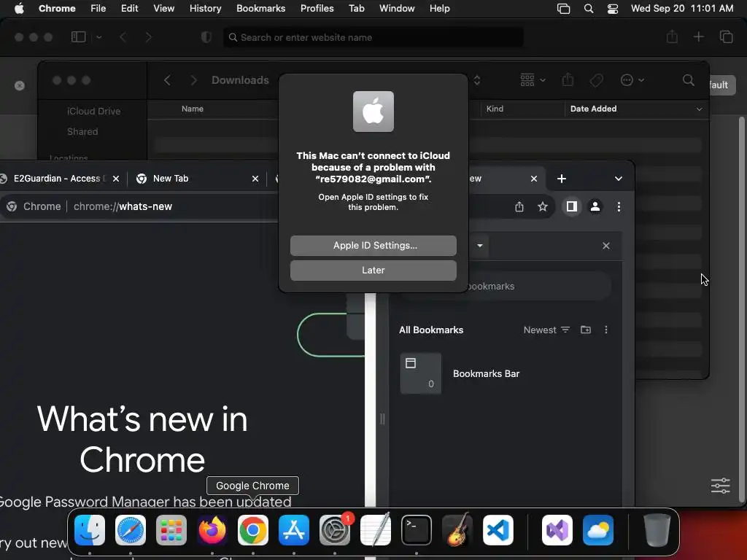Viewport: 747px width, 560px height.
Task: Open Chrome profile avatar menu
Action: tap(595, 206)
